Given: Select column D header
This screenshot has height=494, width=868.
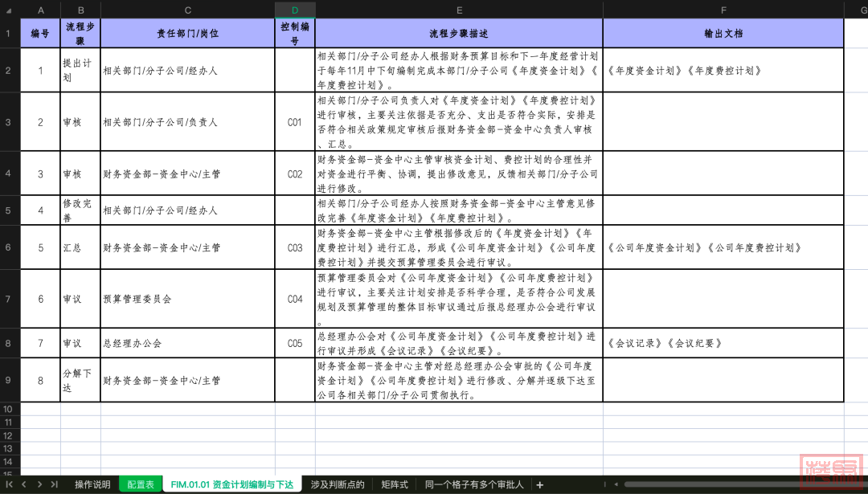Looking at the screenshot, I should pos(295,10).
